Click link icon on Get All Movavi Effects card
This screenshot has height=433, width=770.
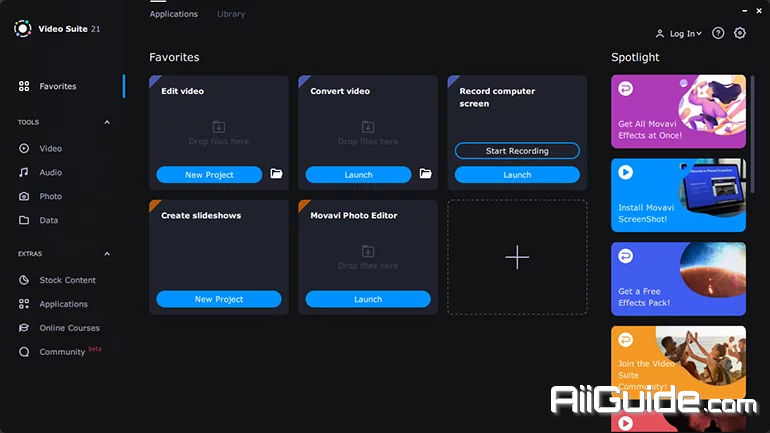click(625, 89)
